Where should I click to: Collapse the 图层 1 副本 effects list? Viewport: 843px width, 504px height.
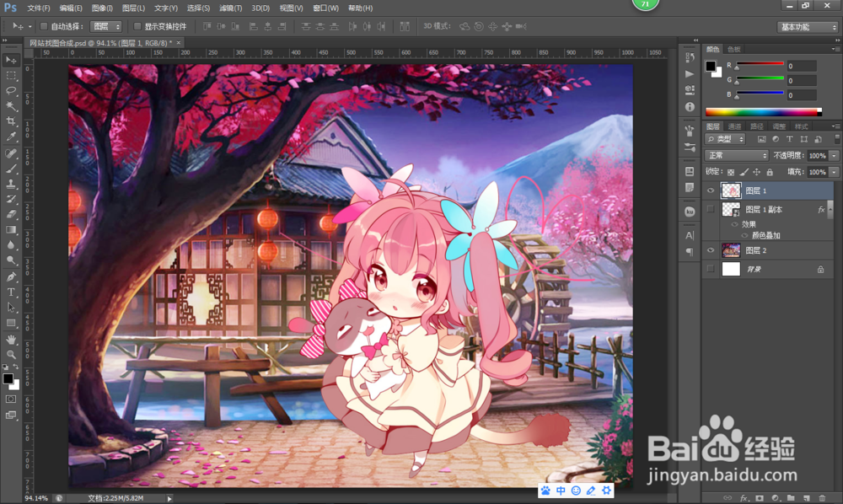click(831, 210)
